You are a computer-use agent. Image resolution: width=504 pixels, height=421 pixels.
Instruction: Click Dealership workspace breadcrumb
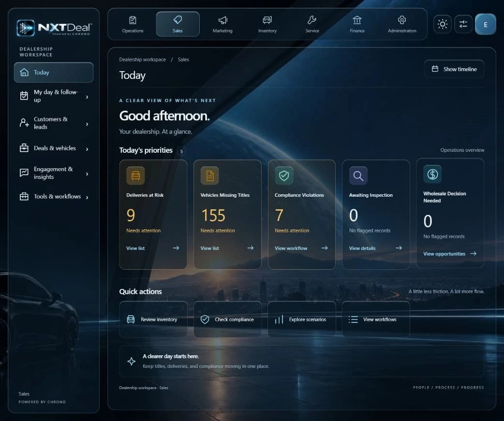coord(142,59)
